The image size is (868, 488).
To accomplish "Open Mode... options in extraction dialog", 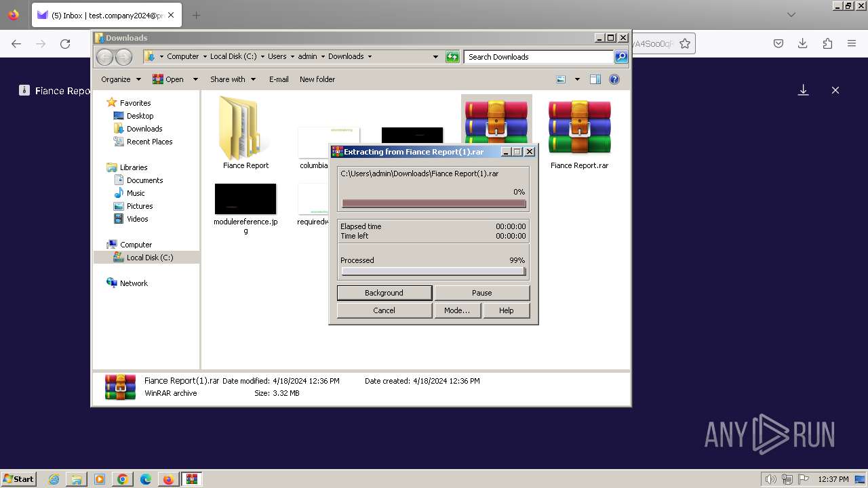I will coord(457,310).
